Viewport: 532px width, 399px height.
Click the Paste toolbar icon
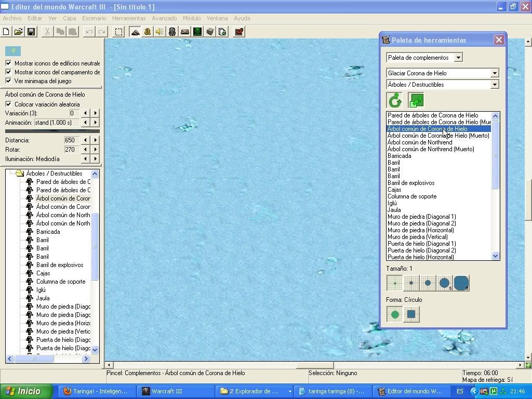[x=73, y=32]
